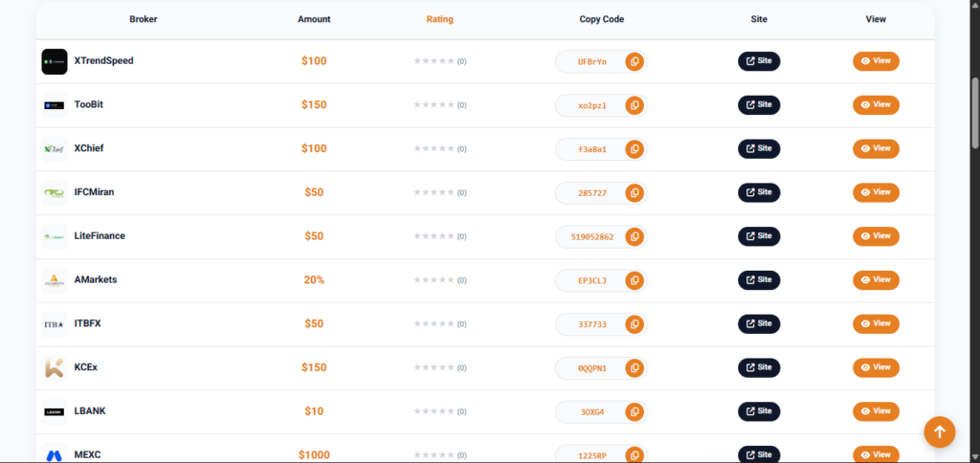Image resolution: width=980 pixels, height=463 pixels.
Task: Open the TooBit Site button
Action: 759,105
